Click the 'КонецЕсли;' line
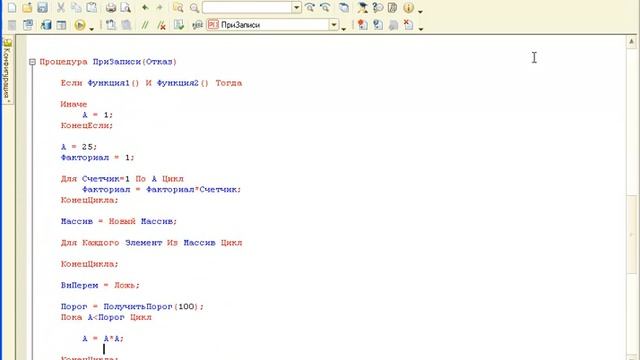 tap(87, 126)
